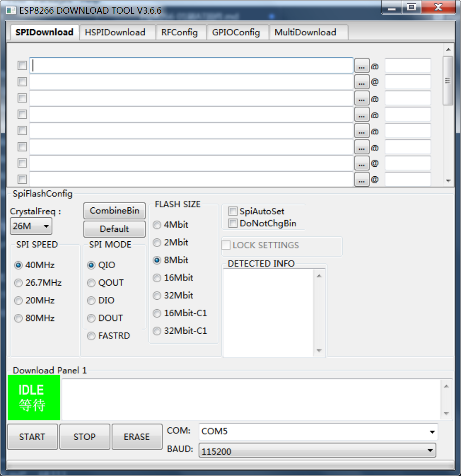The image size is (461, 476).
Task: Click DETECTED INFO scroll up arrow
Action: [x=319, y=276]
